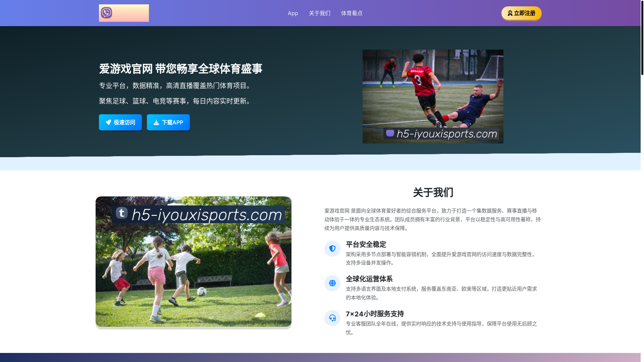The image size is (644, 362).
Task: Click the user icon in 立即注册 button
Action: coord(510,13)
